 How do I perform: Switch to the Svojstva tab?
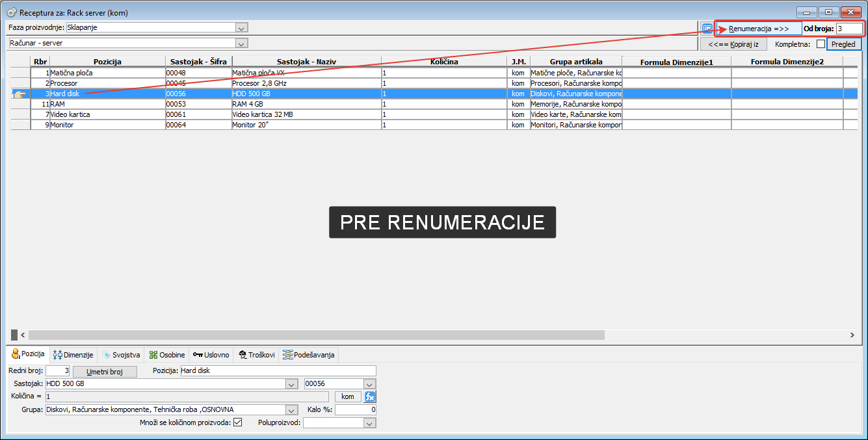[x=121, y=355]
